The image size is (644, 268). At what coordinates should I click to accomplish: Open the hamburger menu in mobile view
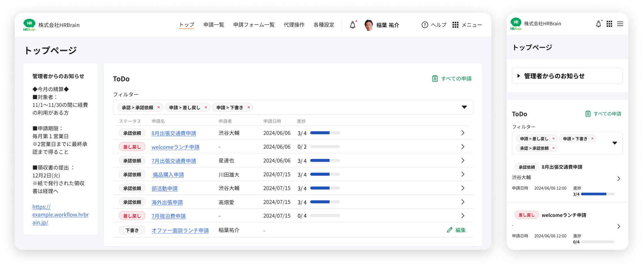(620, 24)
